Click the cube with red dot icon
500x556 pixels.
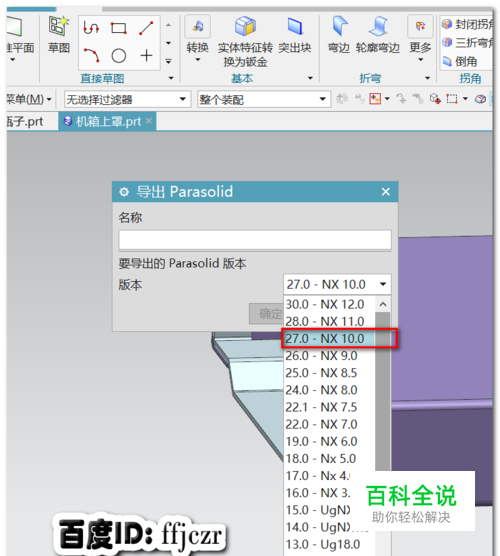435,99
